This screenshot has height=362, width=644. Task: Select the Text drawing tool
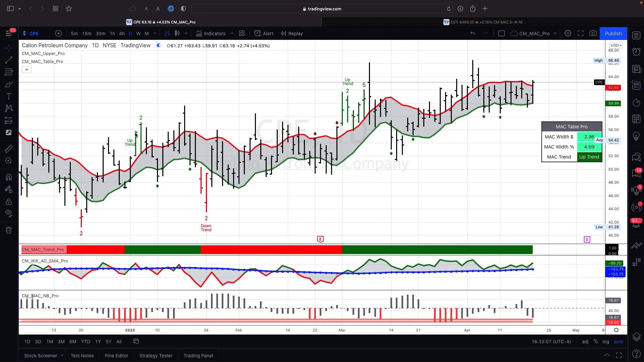coord(9,96)
